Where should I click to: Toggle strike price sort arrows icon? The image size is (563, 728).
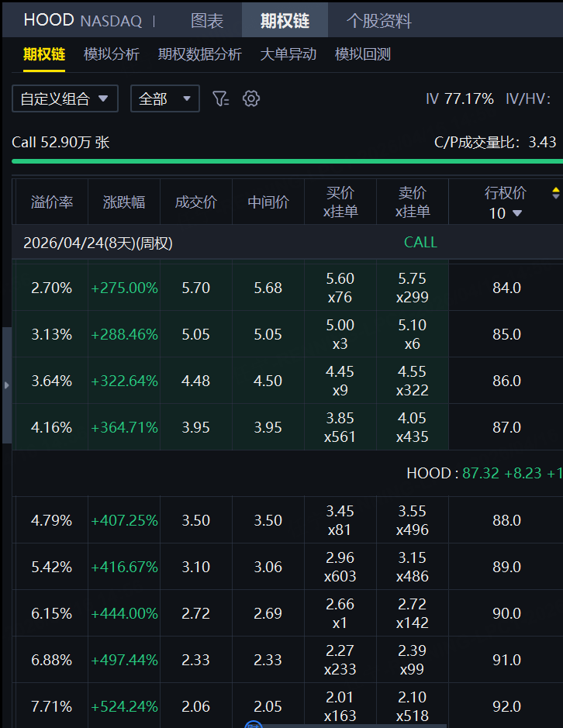click(x=555, y=193)
